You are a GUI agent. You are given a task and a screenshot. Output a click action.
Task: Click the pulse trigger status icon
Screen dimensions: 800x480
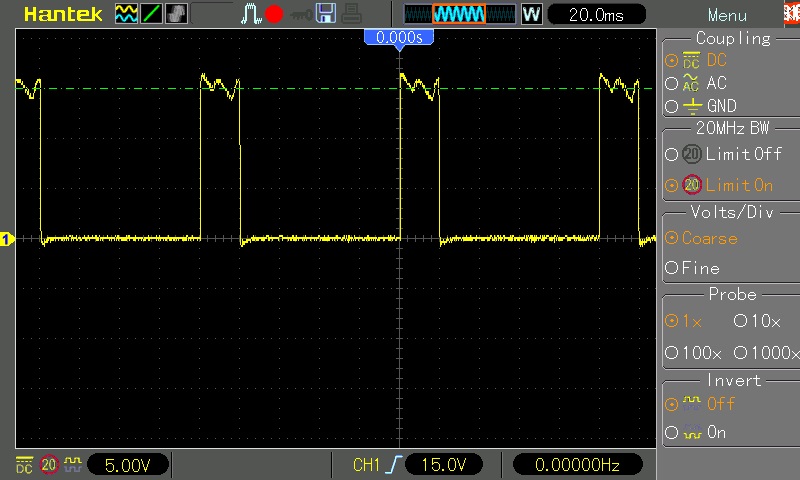250,14
